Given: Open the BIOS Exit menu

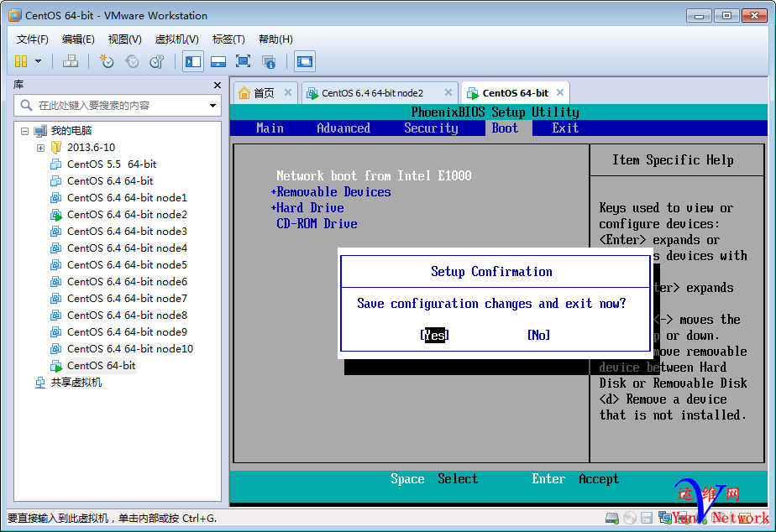Looking at the screenshot, I should 565,128.
